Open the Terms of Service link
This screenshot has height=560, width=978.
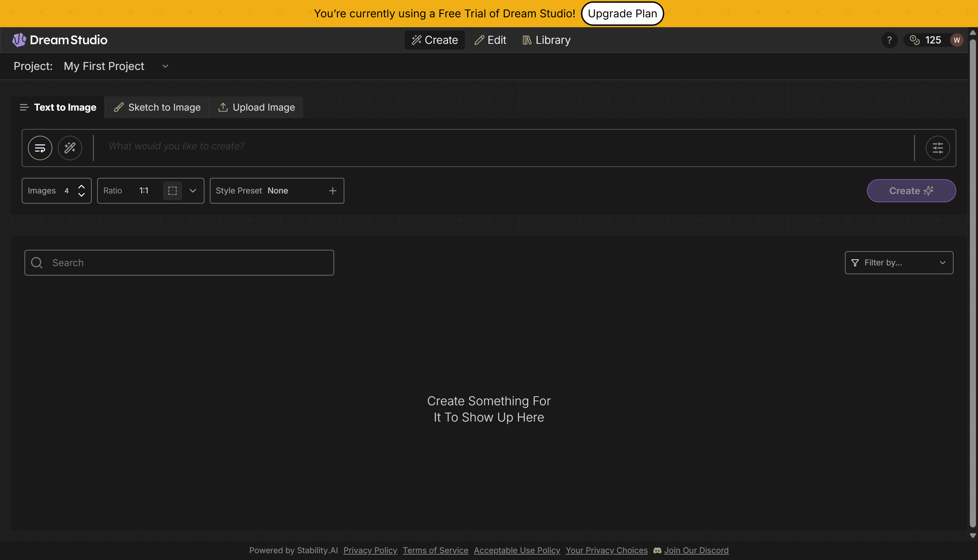435,550
